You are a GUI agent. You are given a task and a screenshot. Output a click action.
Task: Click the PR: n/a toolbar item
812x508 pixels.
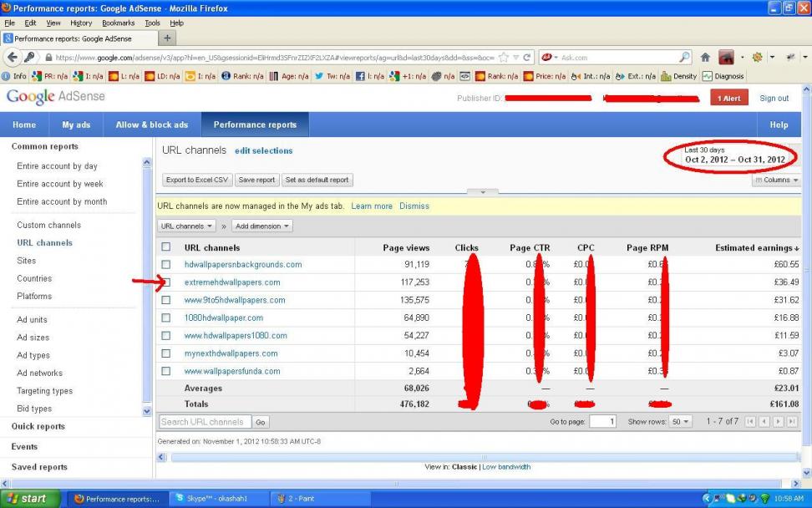click(50, 76)
